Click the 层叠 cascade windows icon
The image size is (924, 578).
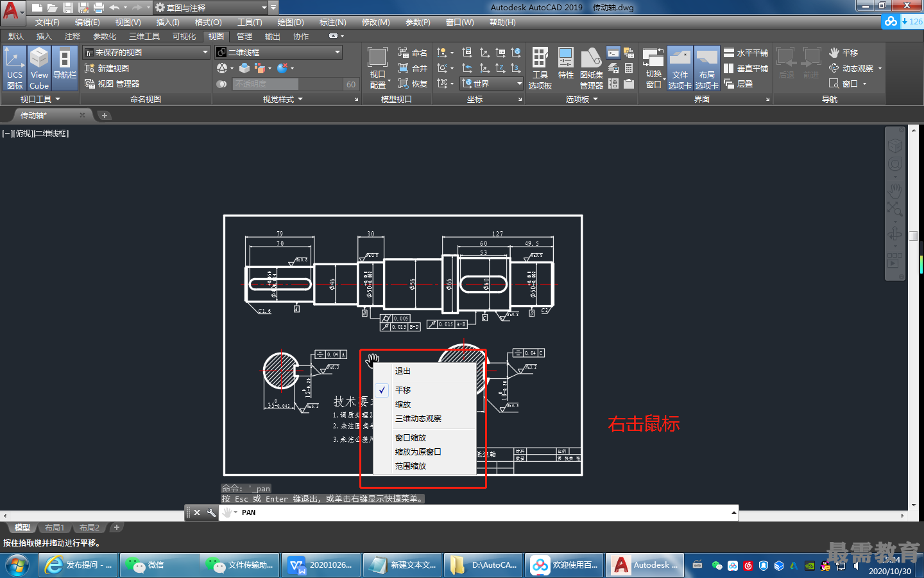(x=738, y=83)
